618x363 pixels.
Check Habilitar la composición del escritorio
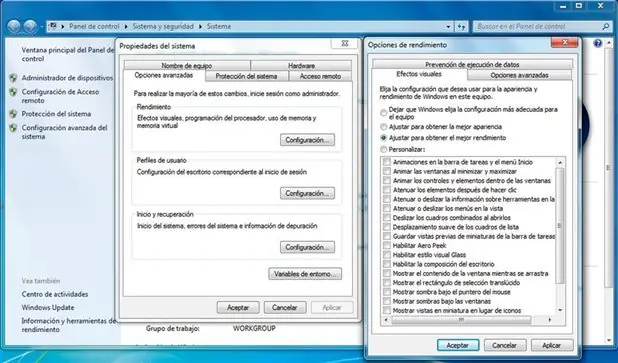tap(387, 264)
